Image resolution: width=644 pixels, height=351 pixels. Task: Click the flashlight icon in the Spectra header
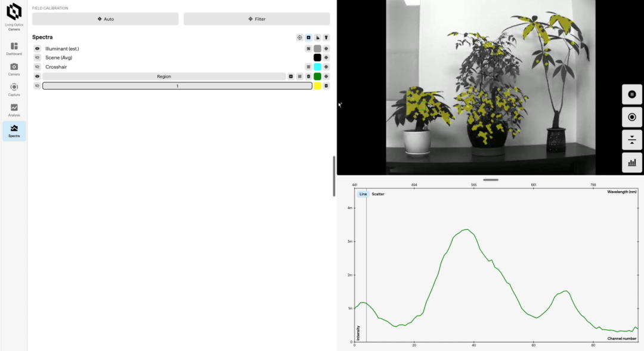click(326, 38)
